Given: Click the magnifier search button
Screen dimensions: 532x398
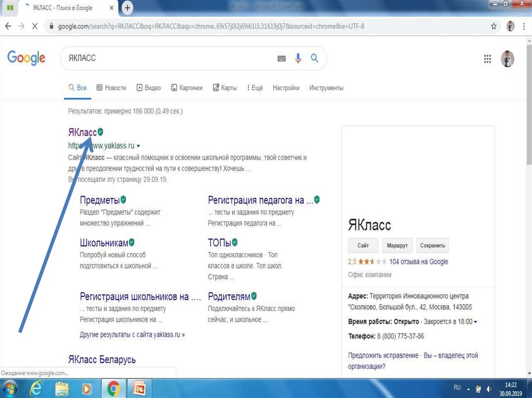Looking at the screenshot, I should pos(314,58).
